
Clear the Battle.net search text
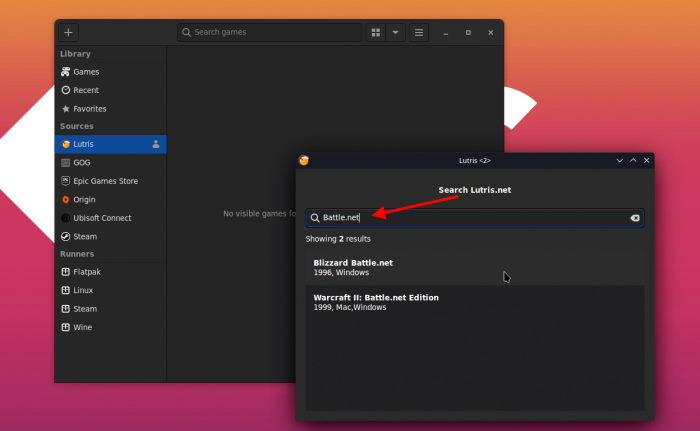pos(635,218)
